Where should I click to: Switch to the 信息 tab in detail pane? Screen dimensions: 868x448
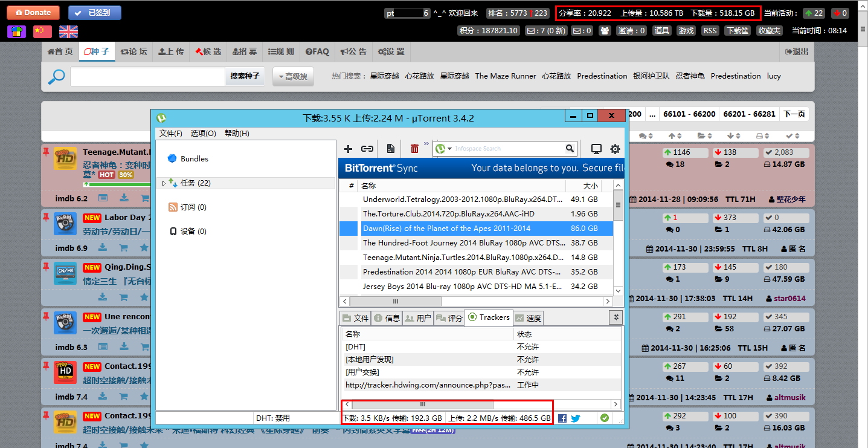386,318
